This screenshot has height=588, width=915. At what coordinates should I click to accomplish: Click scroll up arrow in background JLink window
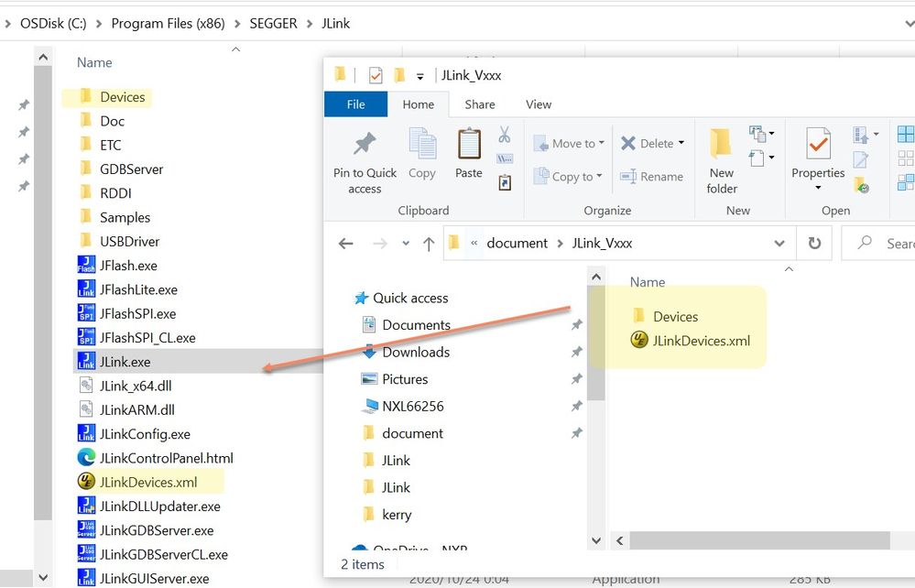point(43,58)
